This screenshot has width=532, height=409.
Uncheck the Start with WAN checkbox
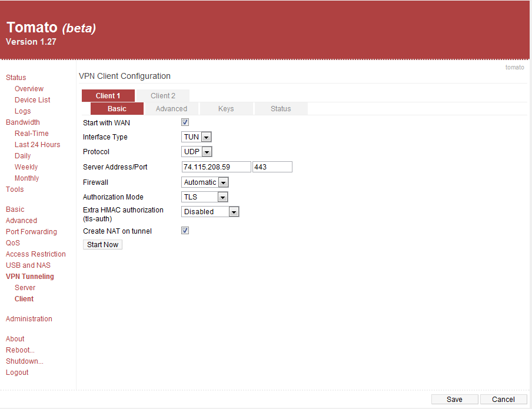[x=185, y=122]
